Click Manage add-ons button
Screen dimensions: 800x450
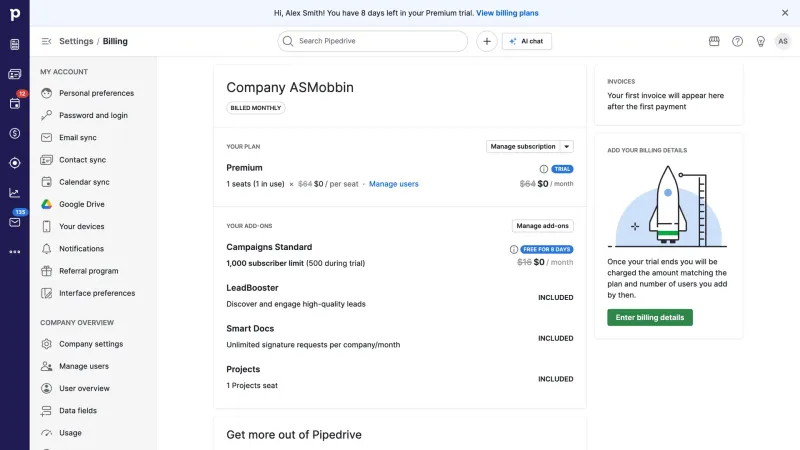click(542, 226)
